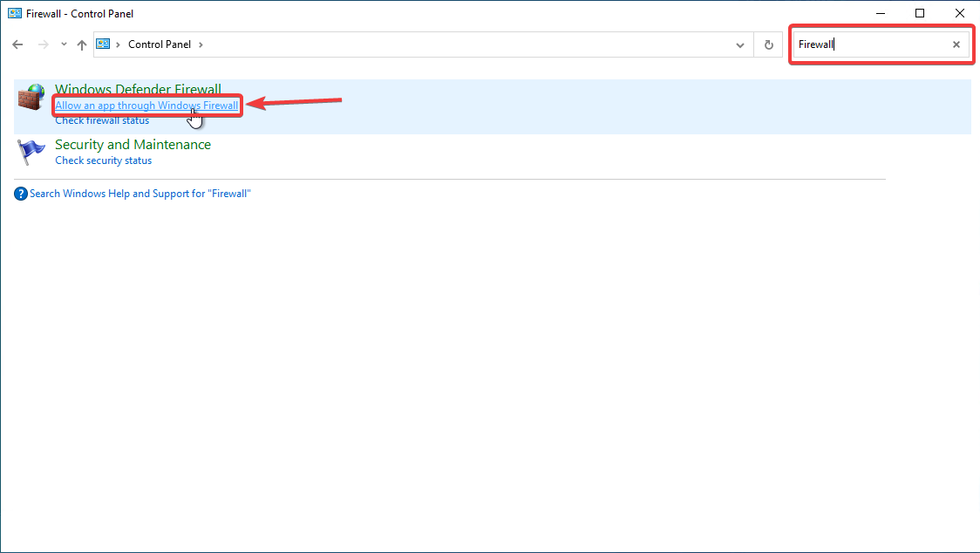The width and height of the screenshot is (980, 553).
Task: Open the address bar history dropdown
Action: coord(740,45)
